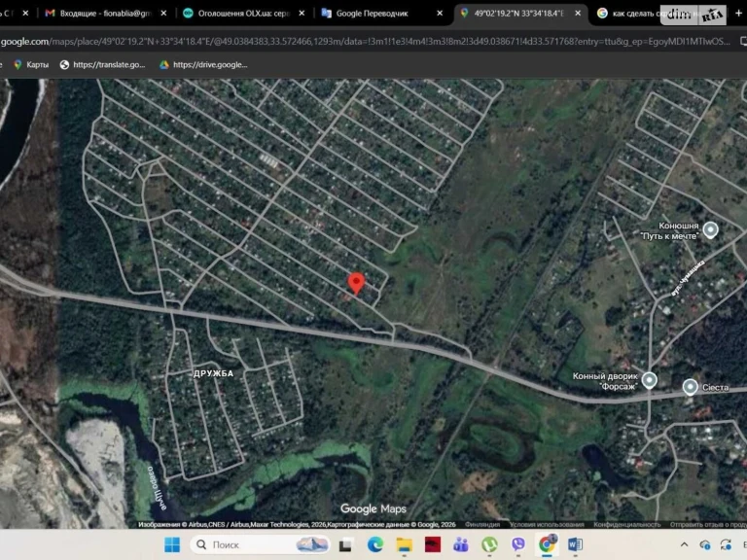
Task: Click the taskbar Поиск search box
Action: point(260,544)
